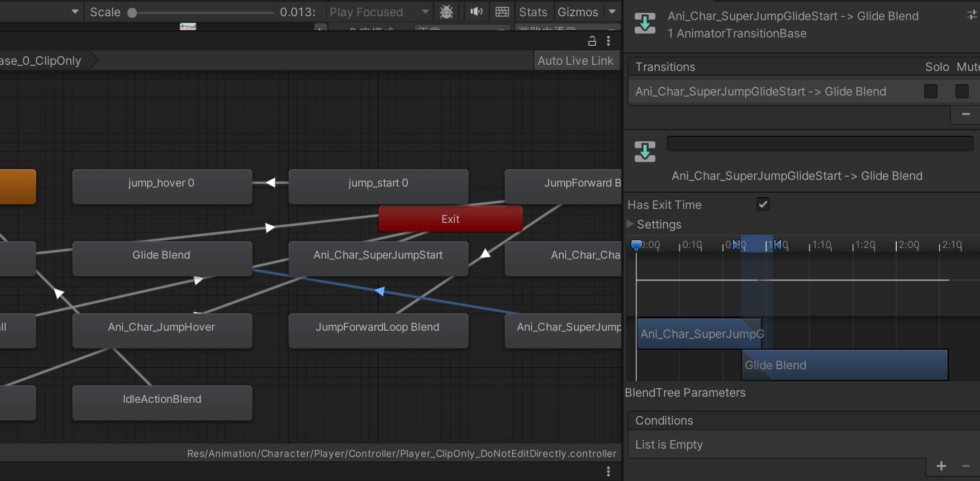Select the Glide Blend state node
980x481 pixels.
pyautogui.click(x=162, y=259)
